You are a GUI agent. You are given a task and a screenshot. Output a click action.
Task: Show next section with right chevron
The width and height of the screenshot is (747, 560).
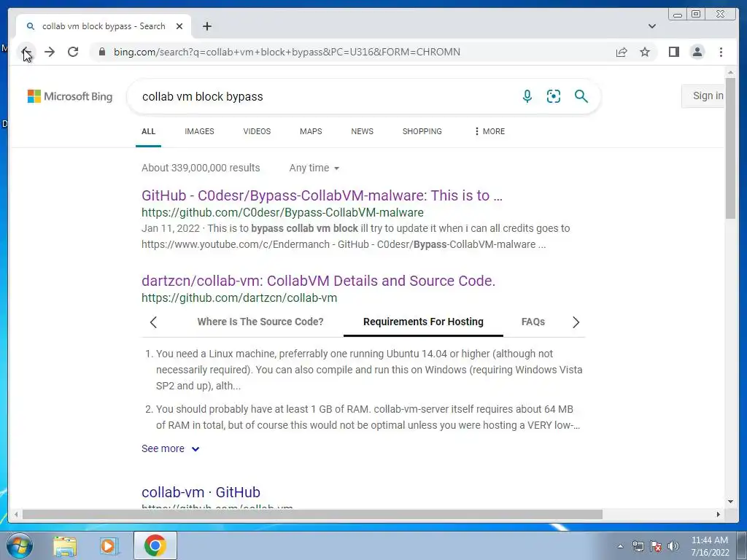pos(576,322)
